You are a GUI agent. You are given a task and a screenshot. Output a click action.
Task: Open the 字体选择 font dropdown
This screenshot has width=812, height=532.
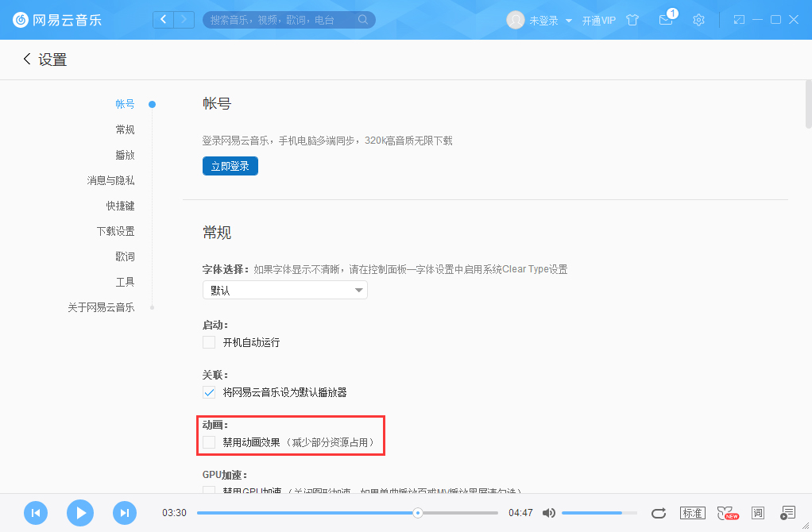click(284, 290)
